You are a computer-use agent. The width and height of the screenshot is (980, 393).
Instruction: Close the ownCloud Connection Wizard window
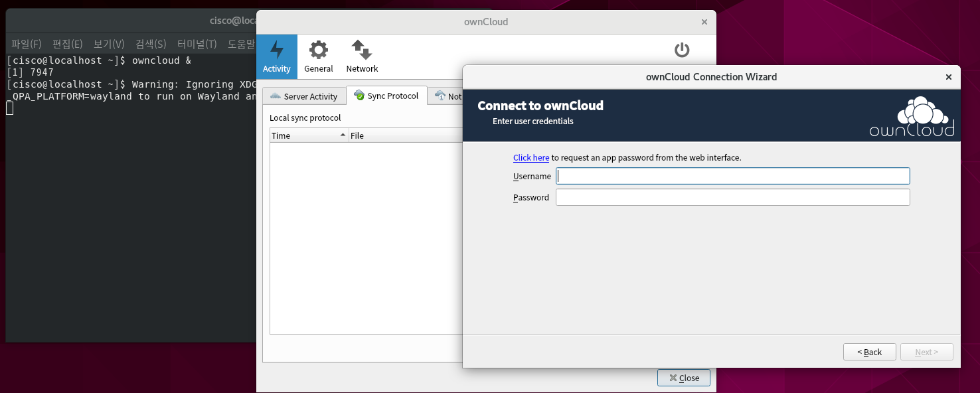(949, 77)
